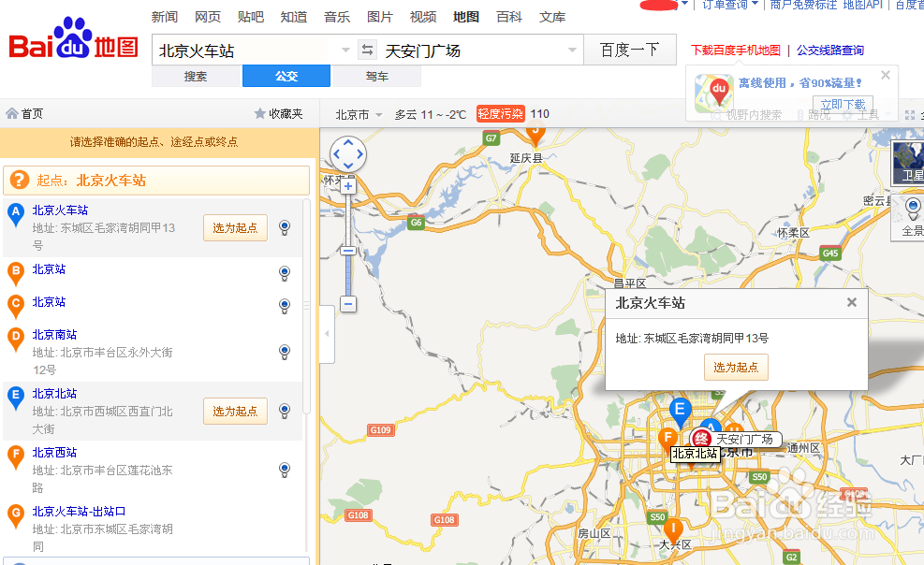This screenshot has height=565, width=924.
Task: Locate 北京南站 on map via pin icon
Action: [x=285, y=352]
